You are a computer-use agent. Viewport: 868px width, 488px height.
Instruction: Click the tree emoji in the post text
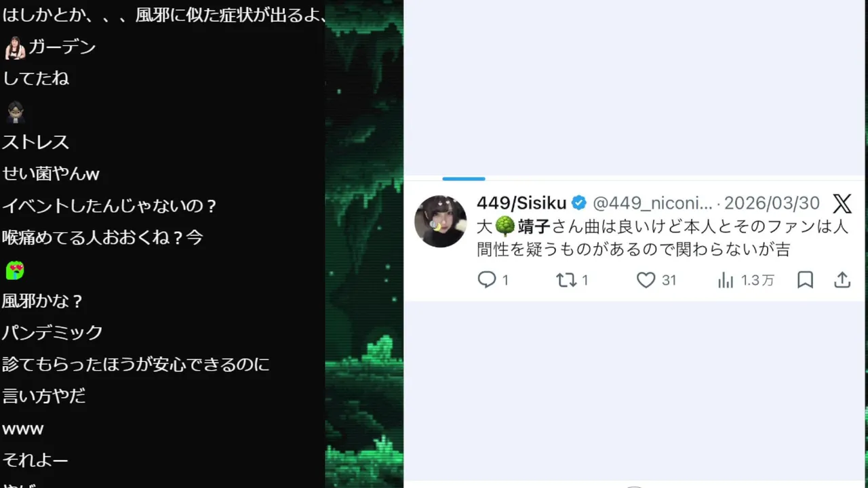(x=505, y=226)
